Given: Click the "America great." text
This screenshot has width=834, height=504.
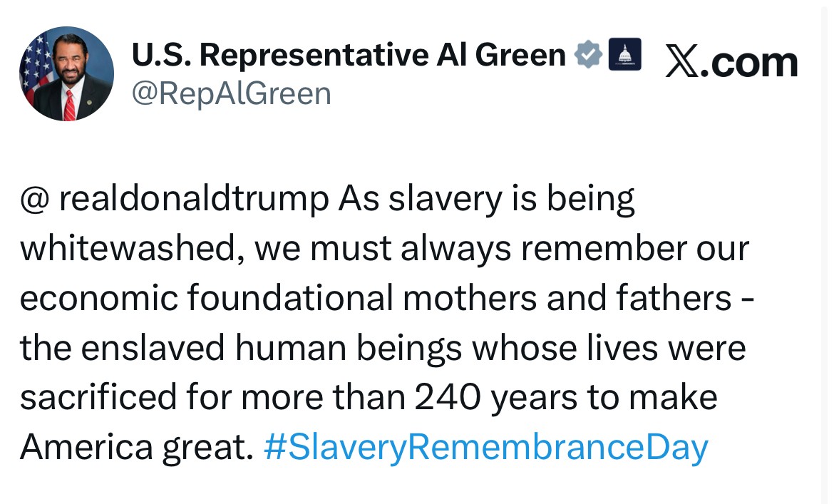Looking at the screenshot, I should tap(136, 447).
